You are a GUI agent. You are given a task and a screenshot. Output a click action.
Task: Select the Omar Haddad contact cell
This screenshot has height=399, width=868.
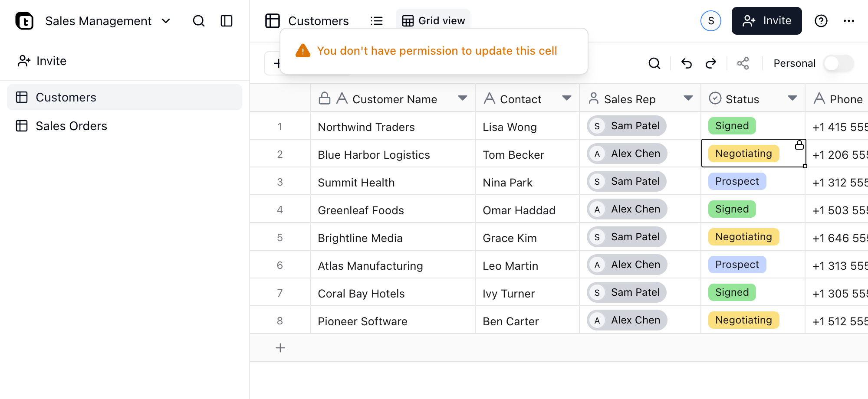[x=527, y=209]
